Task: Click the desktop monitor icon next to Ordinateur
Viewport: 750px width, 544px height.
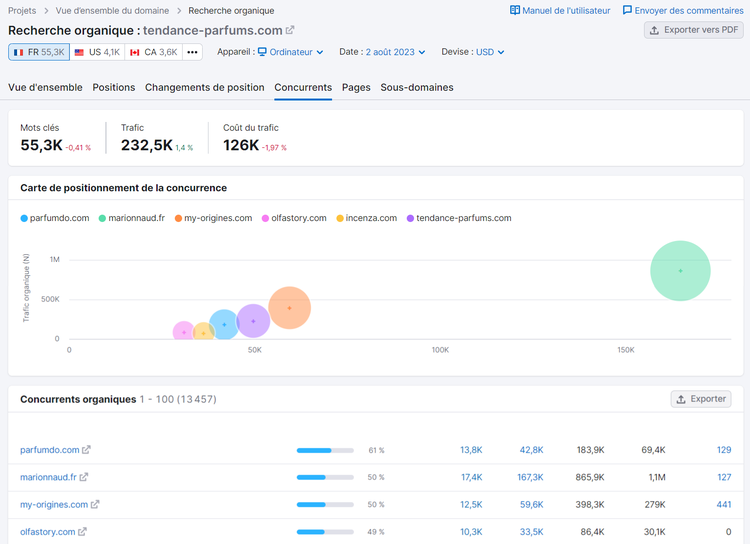Action: tap(262, 52)
